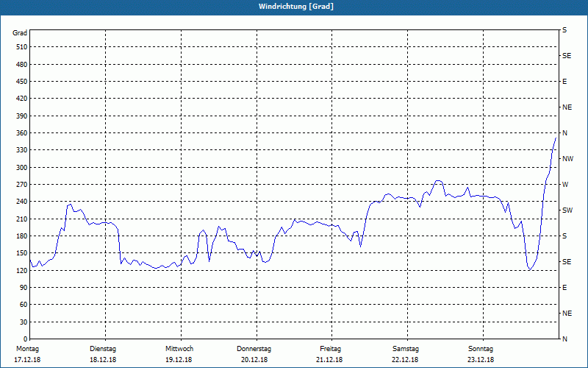588x368 pixels.
Task: Click the 360 axis value
Action: 22,133
